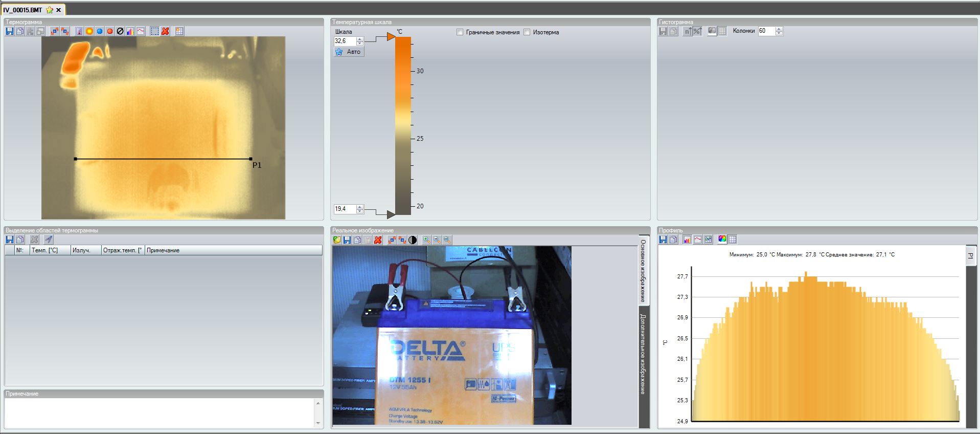Screen dimensions: 980x434
Task: Increase the upper scale value 32,6 with spinner
Action: pos(360,39)
